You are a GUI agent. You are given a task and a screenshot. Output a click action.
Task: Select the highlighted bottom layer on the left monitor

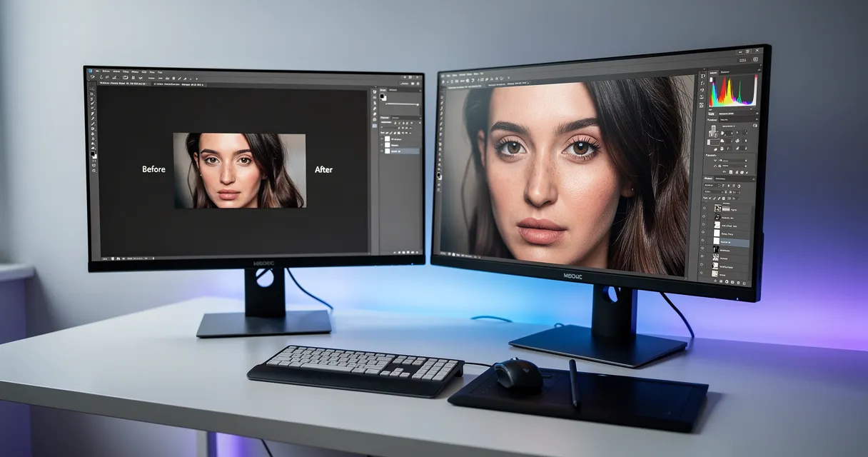tap(400, 151)
